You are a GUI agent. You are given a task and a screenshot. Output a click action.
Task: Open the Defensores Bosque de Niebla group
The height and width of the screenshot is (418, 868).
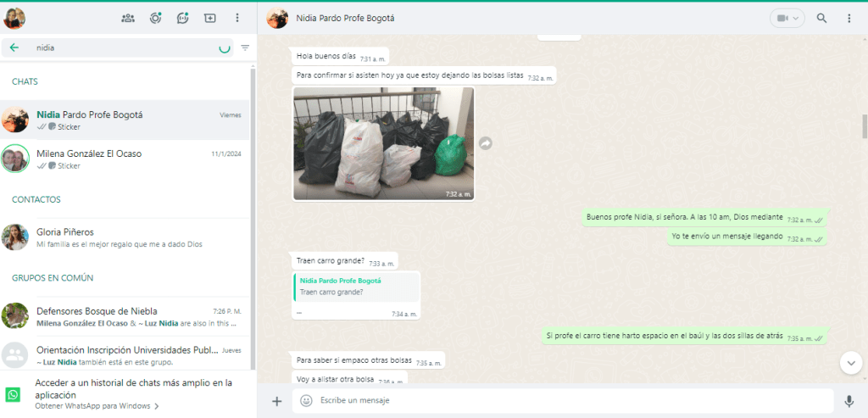[127, 316]
